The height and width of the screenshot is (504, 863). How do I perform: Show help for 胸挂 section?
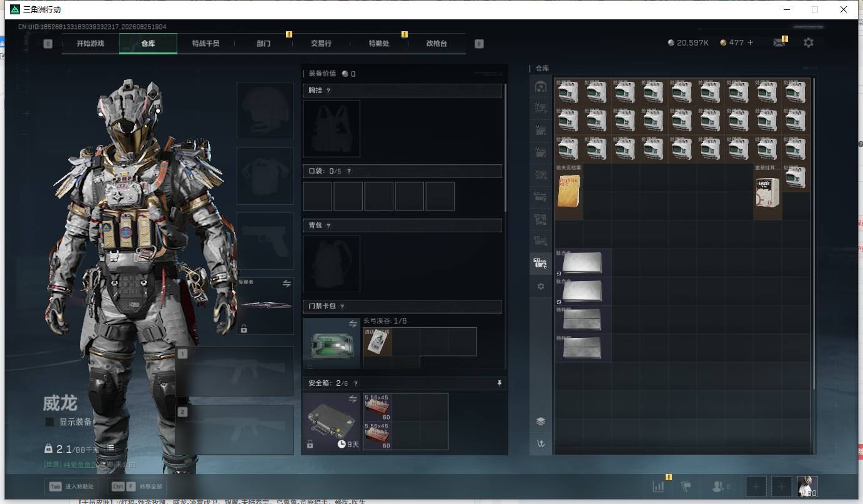(x=328, y=91)
